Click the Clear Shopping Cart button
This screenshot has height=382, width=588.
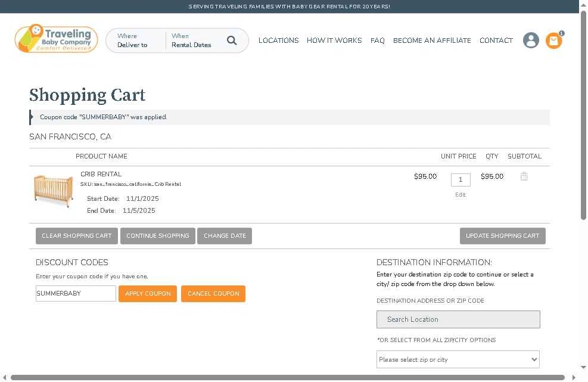pyautogui.click(x=76, y=235)
